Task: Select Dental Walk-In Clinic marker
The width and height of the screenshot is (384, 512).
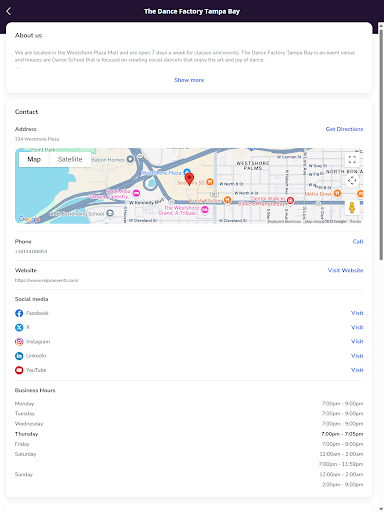Action: pyautogui.click(x=290, y=200)
